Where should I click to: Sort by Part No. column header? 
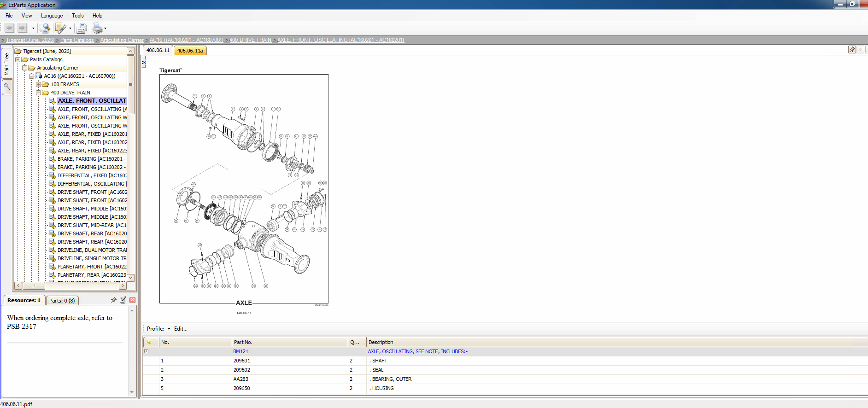(290, 342)
